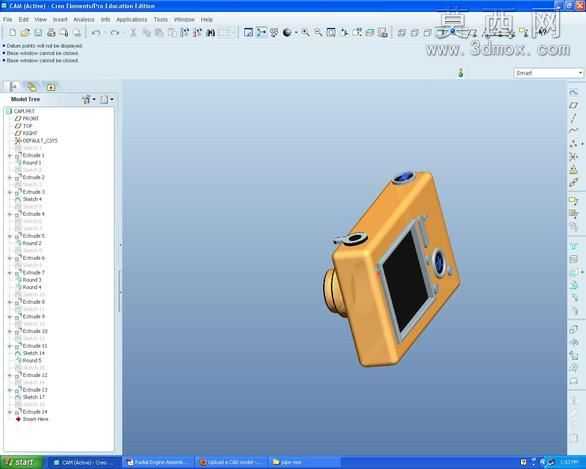Switch to CAM (Active) Creo taskbar item
Viewport: 586px width, 469px height.
[x=84, y=463]
